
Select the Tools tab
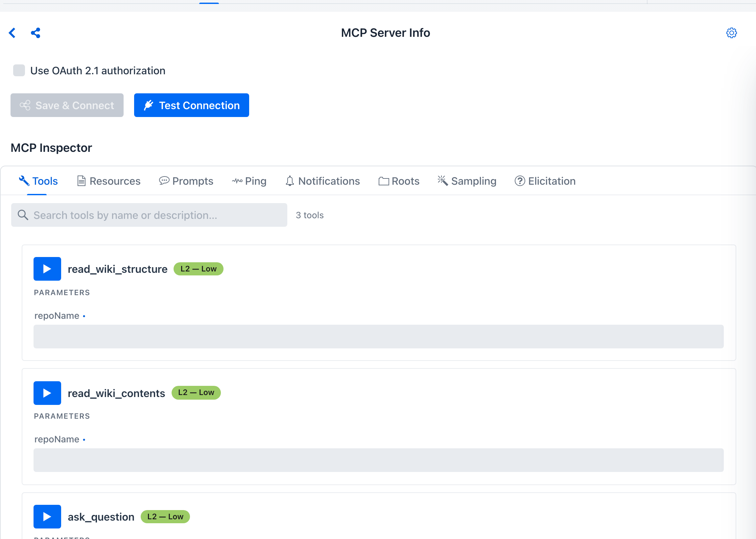pos(38,181)
